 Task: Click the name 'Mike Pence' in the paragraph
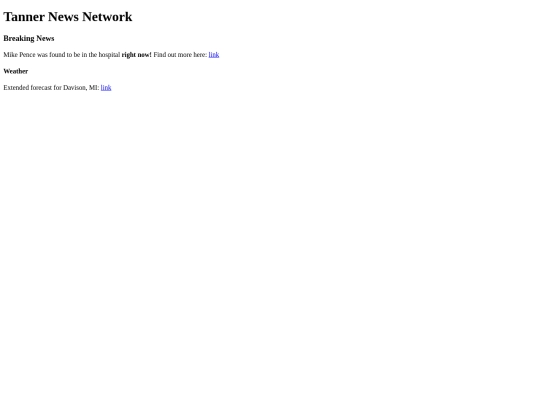pyautogui.click(x=19, y=55)
